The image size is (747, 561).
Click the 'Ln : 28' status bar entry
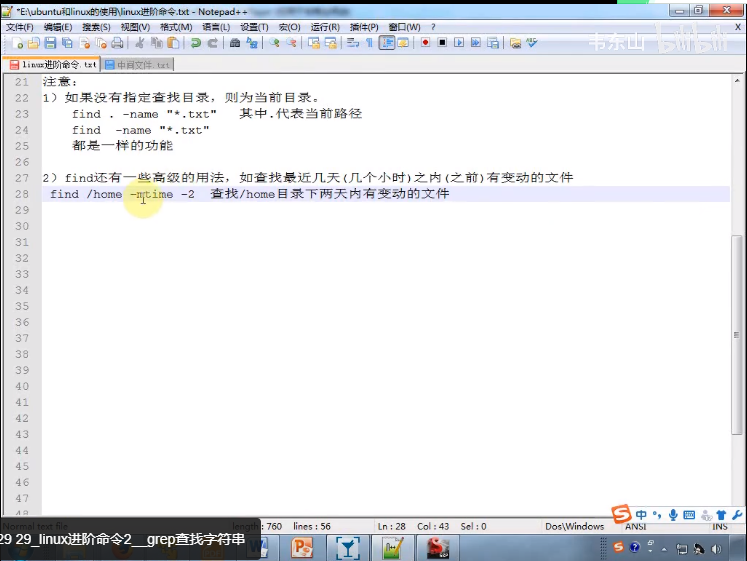click(392, 526)
